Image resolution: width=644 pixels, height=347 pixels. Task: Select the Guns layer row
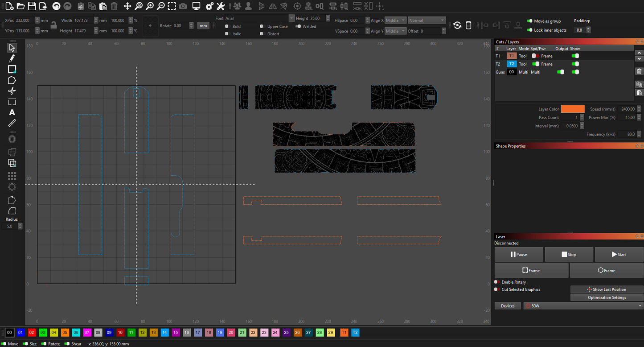(x=564, y=72)
